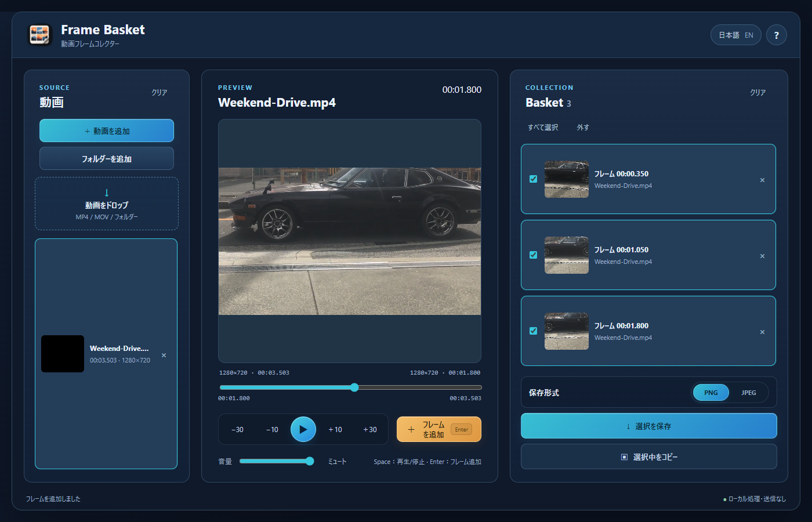Screen dimensions: 812x522
Task: Adjust the 音量 volume slider handle
Action: coord(310,461)
